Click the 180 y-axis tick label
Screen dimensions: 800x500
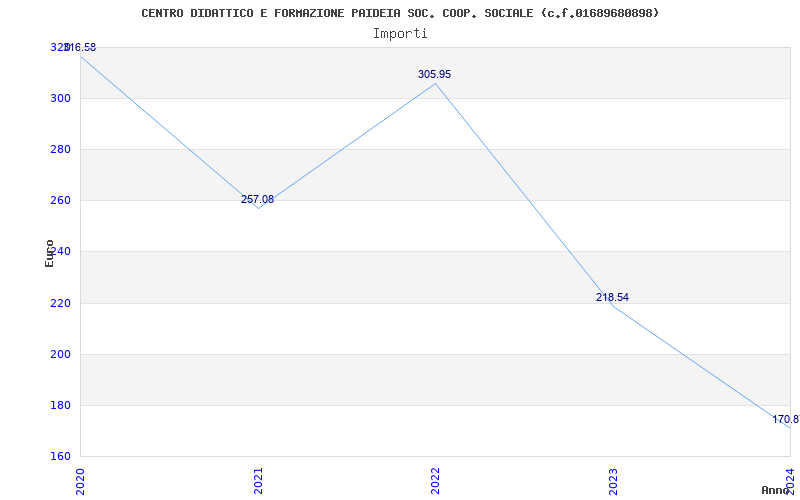click(x=60, y=405)
